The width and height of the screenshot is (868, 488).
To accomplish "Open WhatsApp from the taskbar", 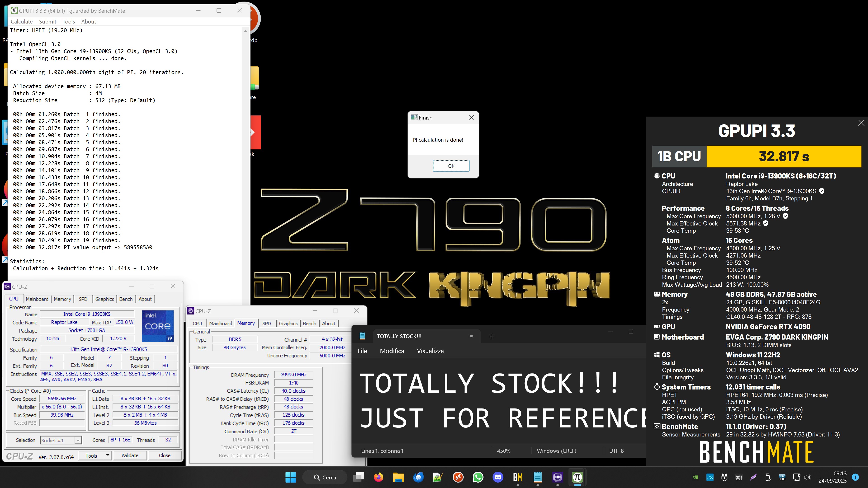I will [478, 477].
